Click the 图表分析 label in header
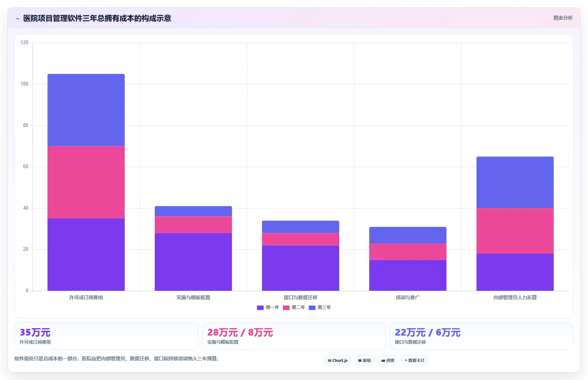Viewport: 588px width, 380px height. [x=563, y=18]
